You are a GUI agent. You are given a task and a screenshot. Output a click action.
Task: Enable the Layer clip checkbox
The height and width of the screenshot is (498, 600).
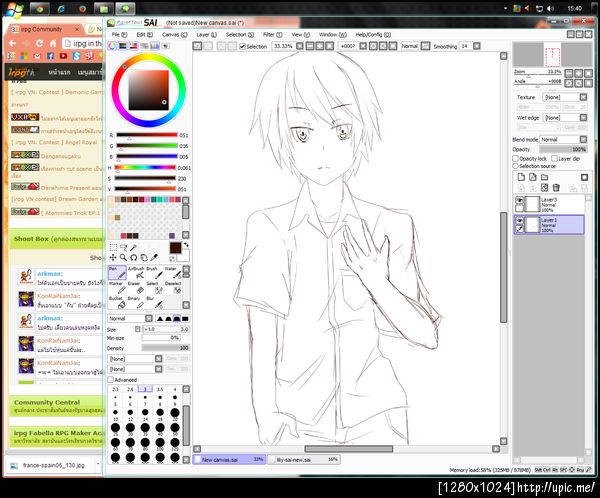(x=554, y=158)
